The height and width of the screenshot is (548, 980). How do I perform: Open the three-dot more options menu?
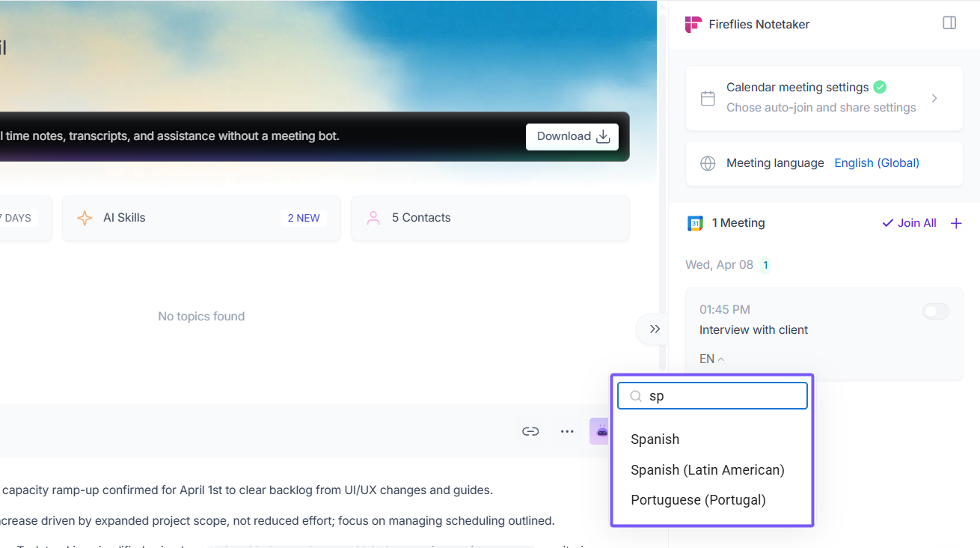tap(567, 431)
